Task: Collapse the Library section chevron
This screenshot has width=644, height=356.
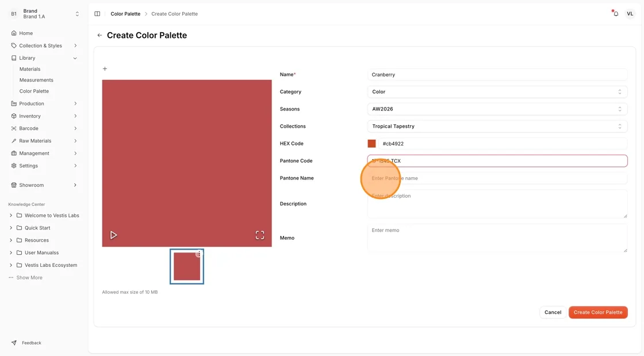Action: click(75, 58)
